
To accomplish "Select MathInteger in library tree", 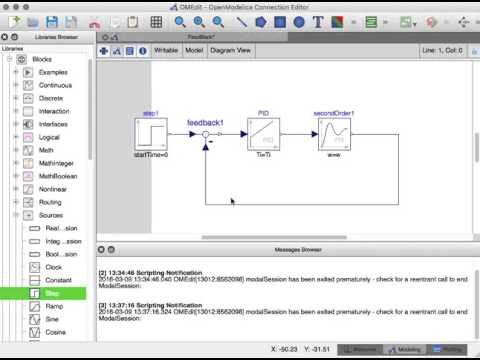I will 56,163.
